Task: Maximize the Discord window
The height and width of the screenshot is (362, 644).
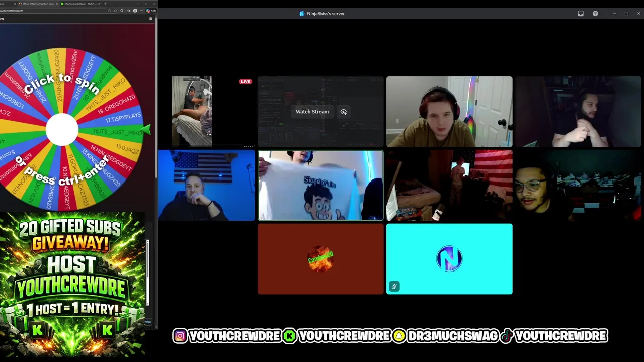Action: pyautogui.click(x=626, y=14)
